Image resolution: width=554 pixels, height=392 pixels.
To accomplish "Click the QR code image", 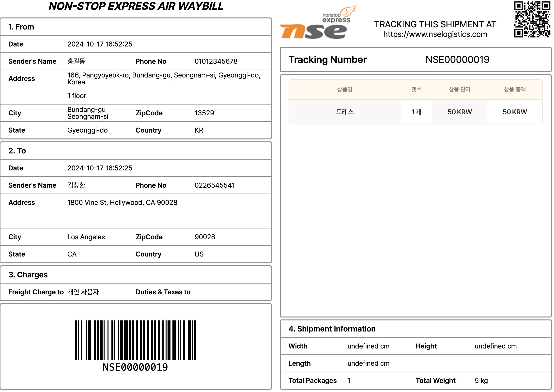I will click(532, 19).
